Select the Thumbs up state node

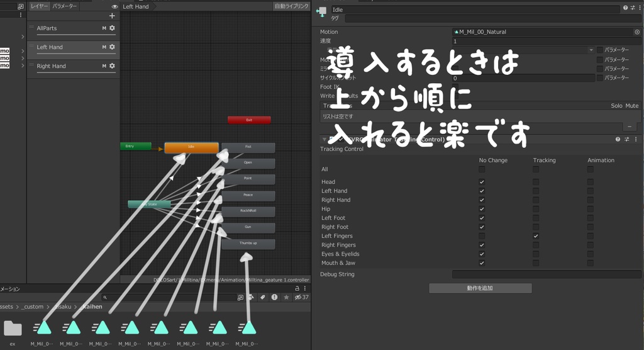248,244
